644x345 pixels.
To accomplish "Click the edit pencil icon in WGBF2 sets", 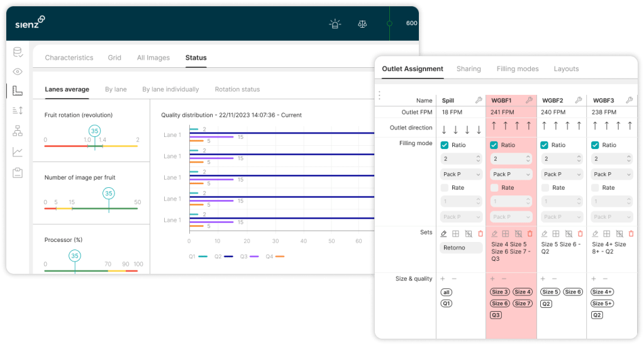I will 544,234.
